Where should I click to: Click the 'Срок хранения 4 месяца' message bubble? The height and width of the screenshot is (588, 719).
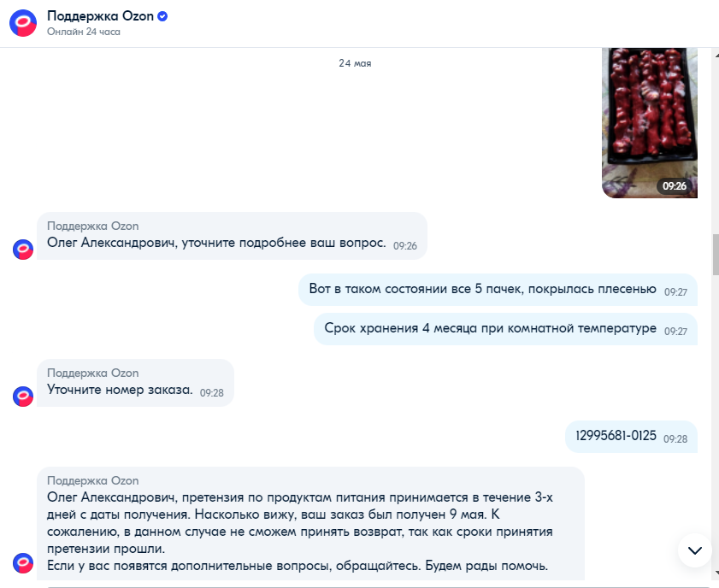[505, 329]
